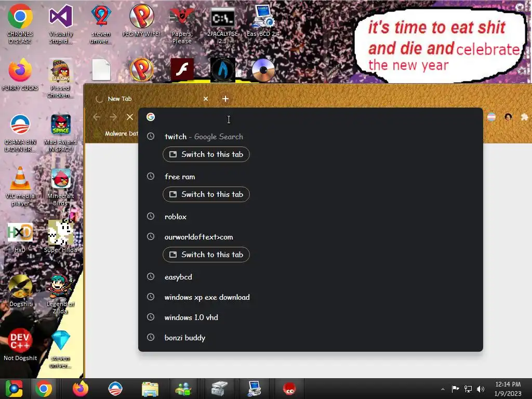
Task: Expand hidden system tray icons arrow
Action: [443, 389]
